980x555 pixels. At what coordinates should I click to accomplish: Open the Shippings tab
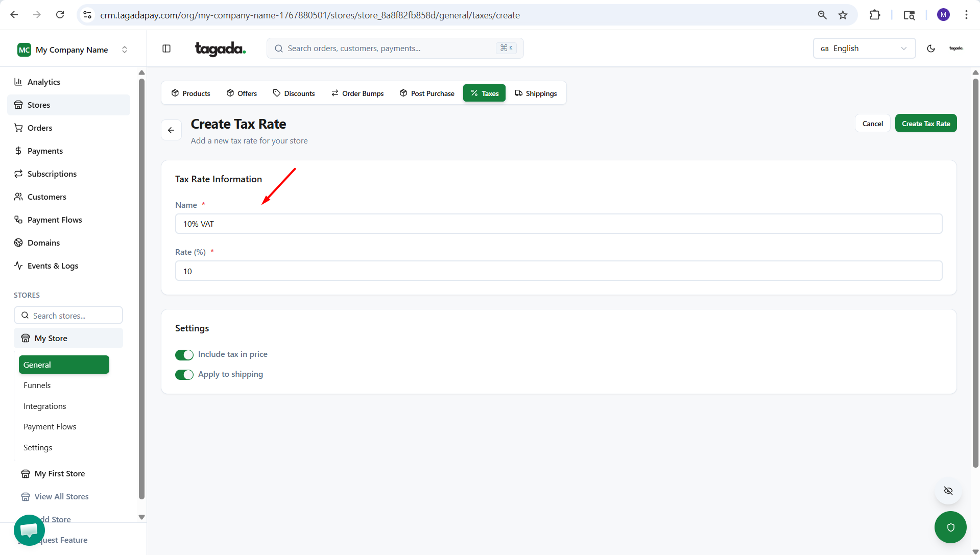point(536,93)
